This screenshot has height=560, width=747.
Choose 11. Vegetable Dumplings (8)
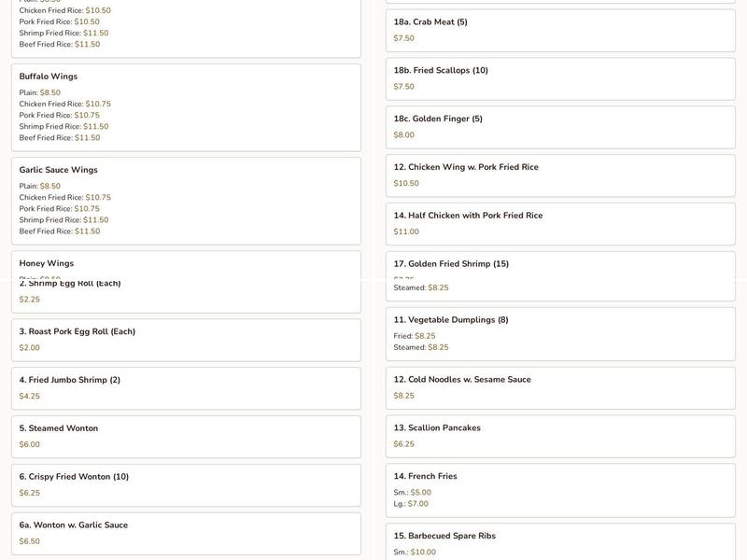(x=560, y=333)
